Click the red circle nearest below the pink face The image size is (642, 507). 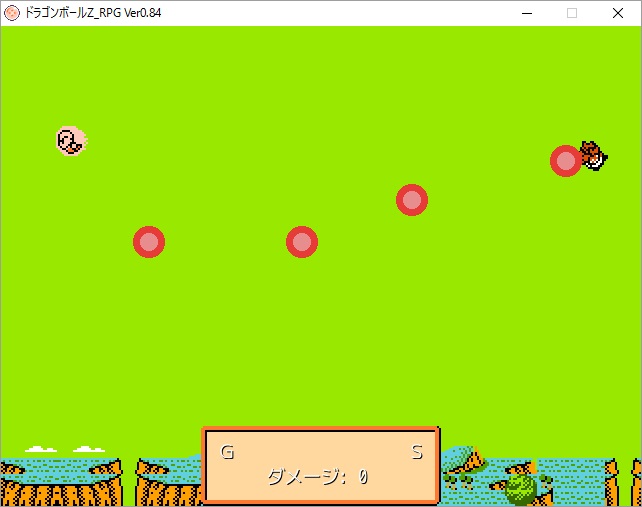149,241
